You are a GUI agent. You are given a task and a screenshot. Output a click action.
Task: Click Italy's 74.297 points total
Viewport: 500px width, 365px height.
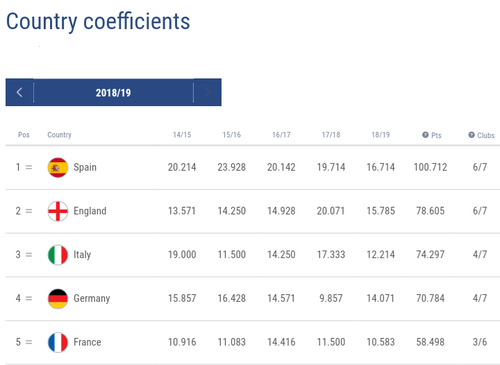click(x=430, y=255)
